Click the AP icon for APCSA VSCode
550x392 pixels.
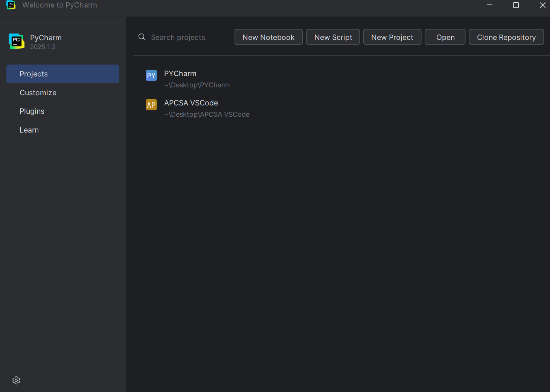[x=151, y=105]
